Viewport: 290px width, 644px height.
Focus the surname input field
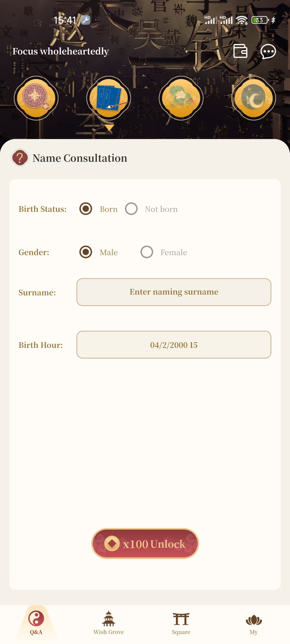174,292
